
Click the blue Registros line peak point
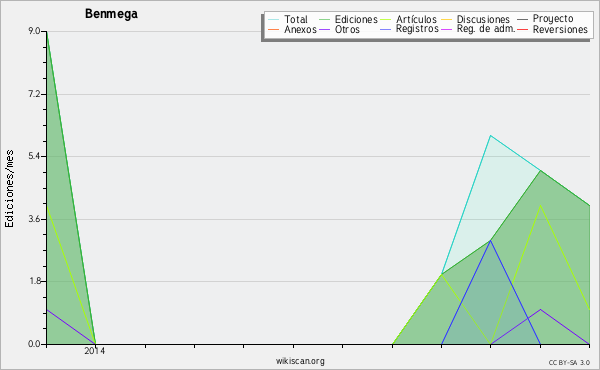coord(490,240)
